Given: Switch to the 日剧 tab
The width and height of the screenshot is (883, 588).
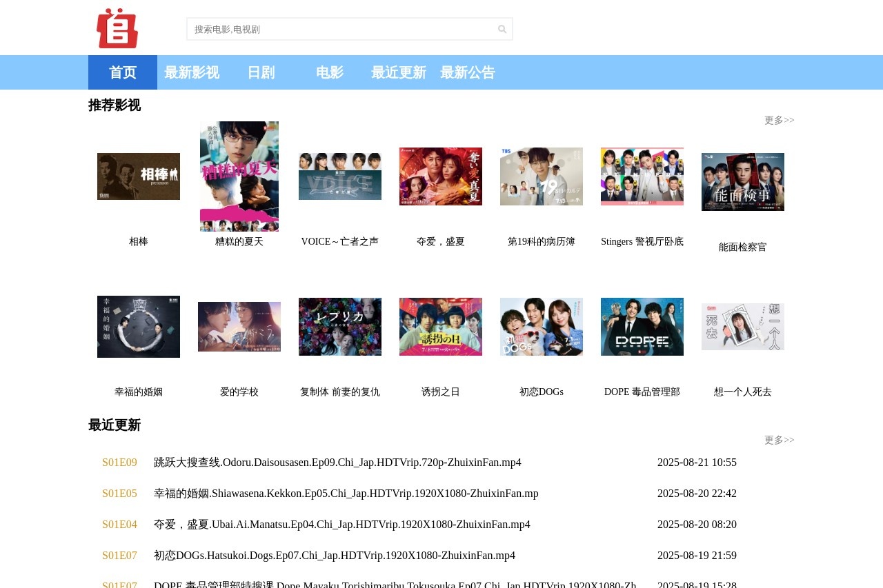Looking at the screenshot, I should click(x=261, y=72).
